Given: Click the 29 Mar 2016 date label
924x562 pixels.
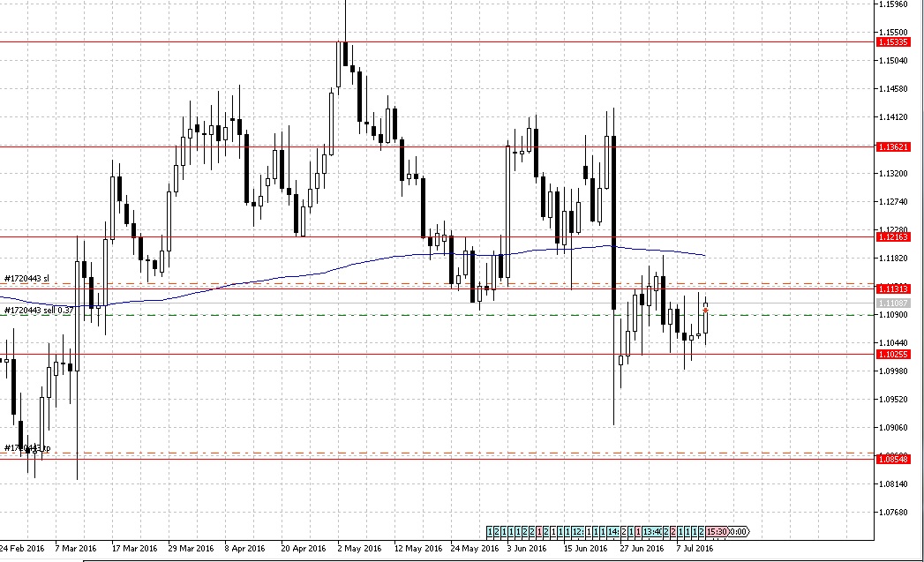Looking at the screenshot, I should click(191, 549).
